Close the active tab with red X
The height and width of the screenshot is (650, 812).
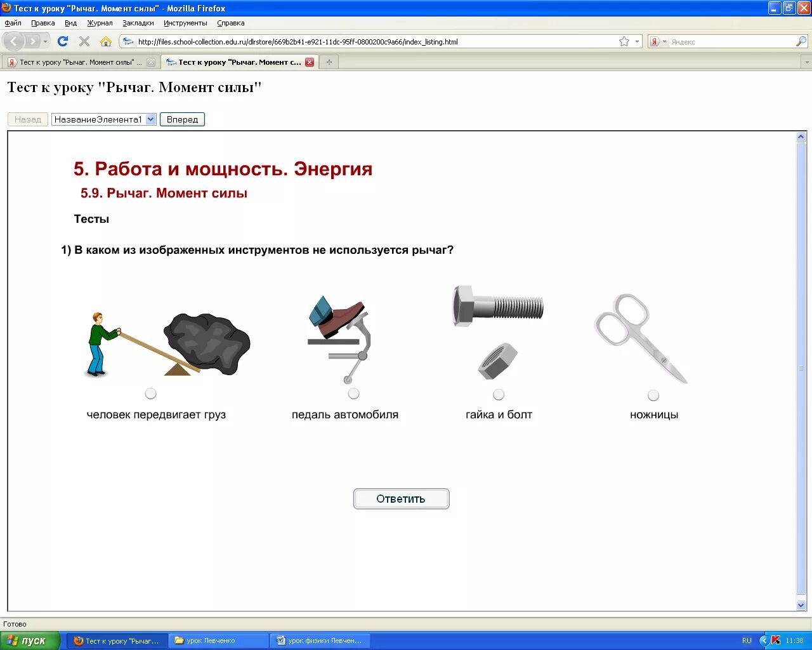pos(310,62)
